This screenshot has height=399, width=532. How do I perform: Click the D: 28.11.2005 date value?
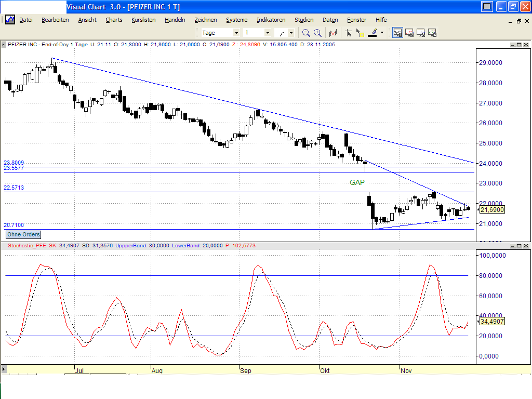click(317, 45)
